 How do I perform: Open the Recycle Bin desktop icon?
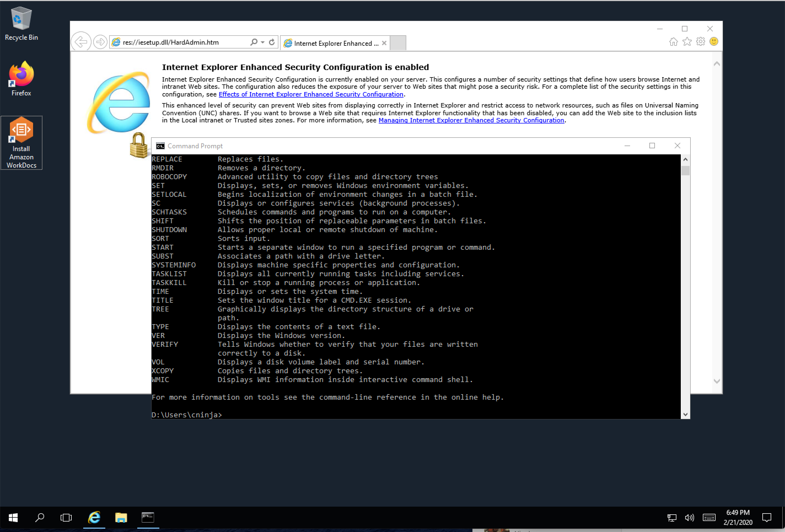click(x=21, y=24)
